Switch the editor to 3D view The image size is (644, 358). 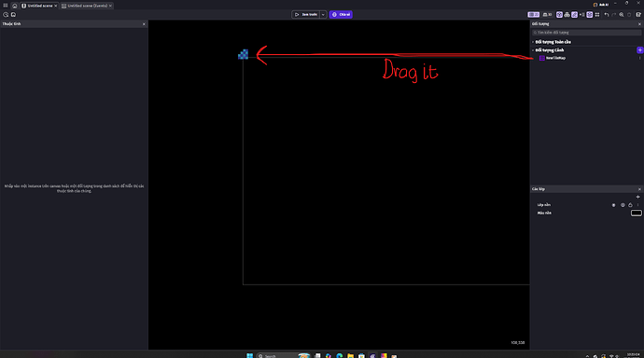(x=547, y=15)
